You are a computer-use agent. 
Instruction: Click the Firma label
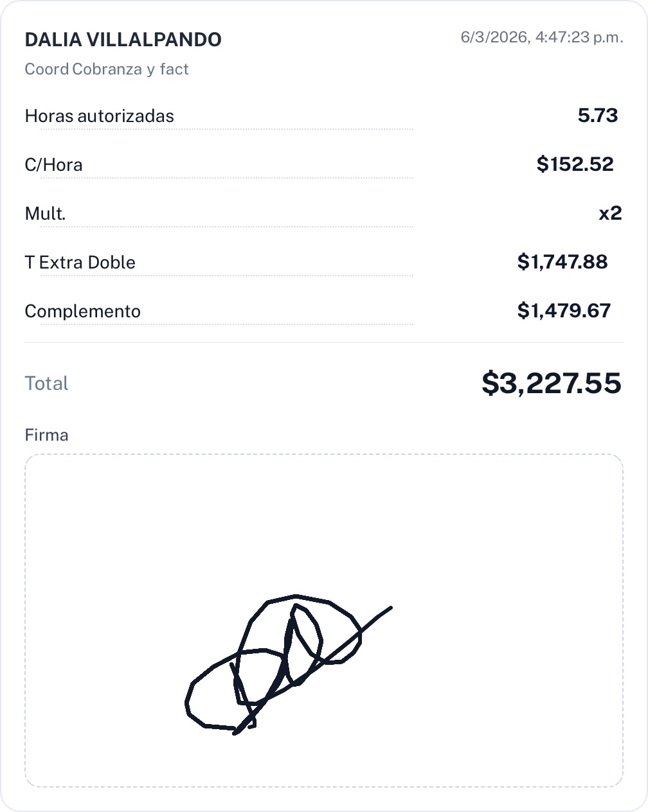(46, 436)
